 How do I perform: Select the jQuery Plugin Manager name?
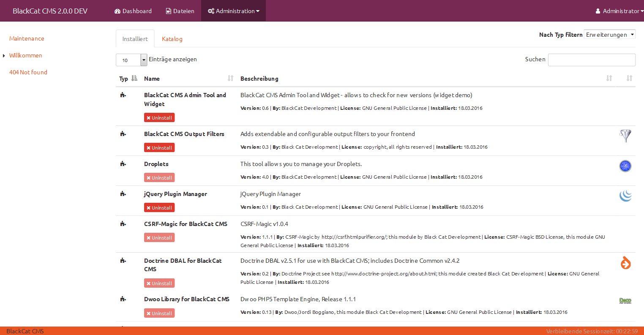pos(175,194)
